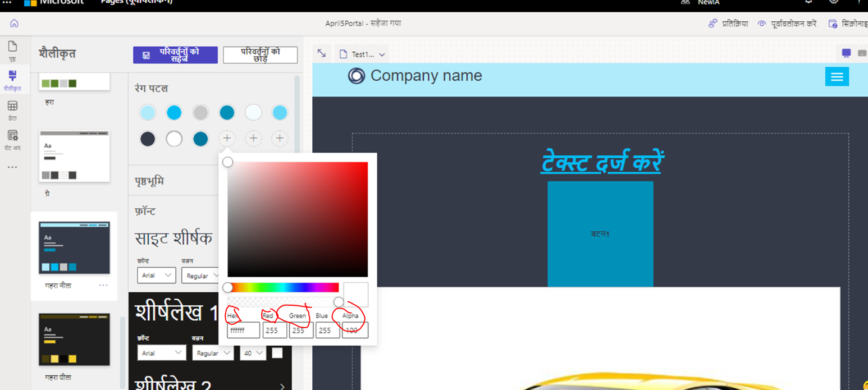This screenshot has width=868, height=390.
Task: Open Heading 1 weight Regular dropdown
Action: pos(213,353)
